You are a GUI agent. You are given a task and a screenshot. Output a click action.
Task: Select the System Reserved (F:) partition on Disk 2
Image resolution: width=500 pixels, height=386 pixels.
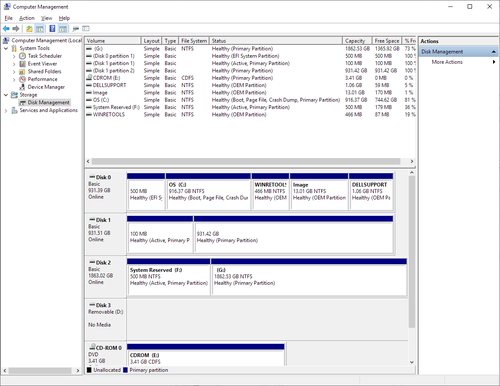tap(169, 277)
